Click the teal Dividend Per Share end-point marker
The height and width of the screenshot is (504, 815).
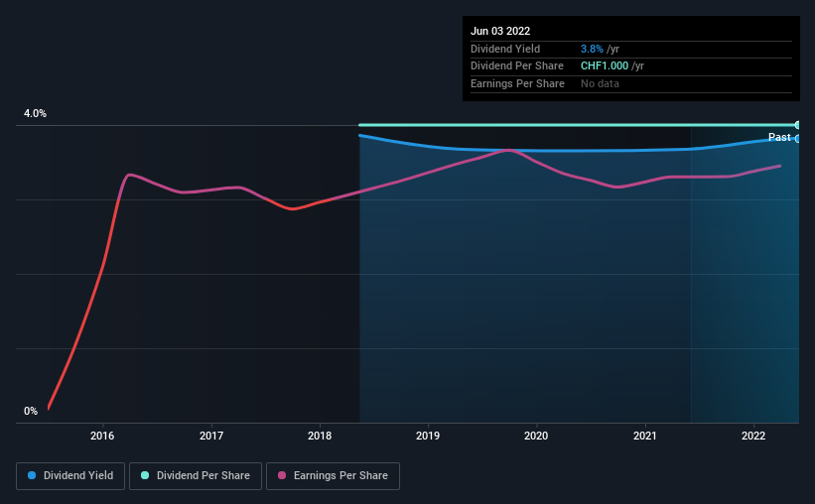797,125
